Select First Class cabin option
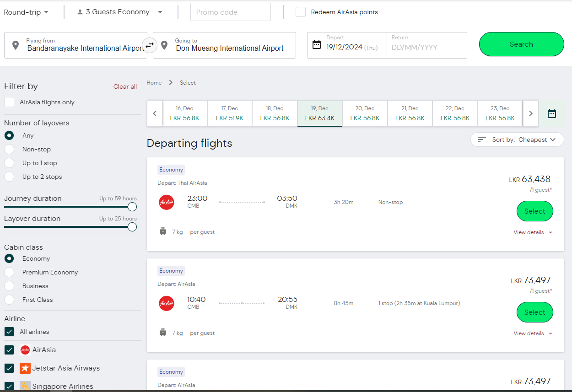 pos(9,300)
